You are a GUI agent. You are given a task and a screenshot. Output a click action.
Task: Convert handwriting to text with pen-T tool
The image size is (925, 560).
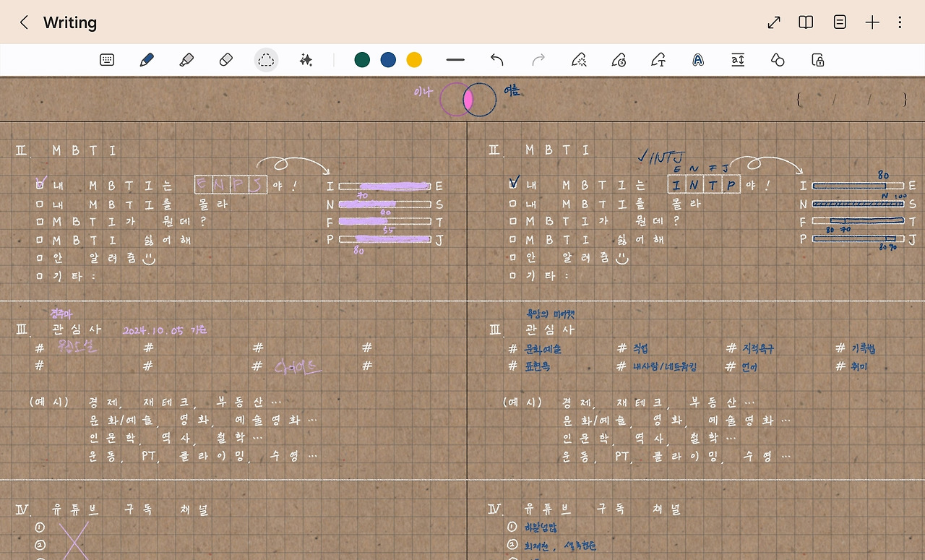(x=658, y=60)
